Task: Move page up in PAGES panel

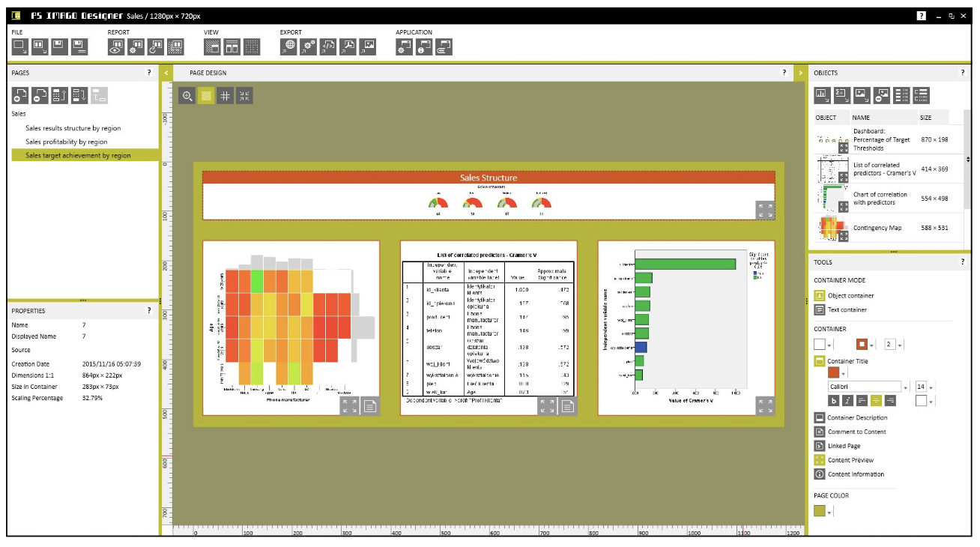Action: click(60, 95)
